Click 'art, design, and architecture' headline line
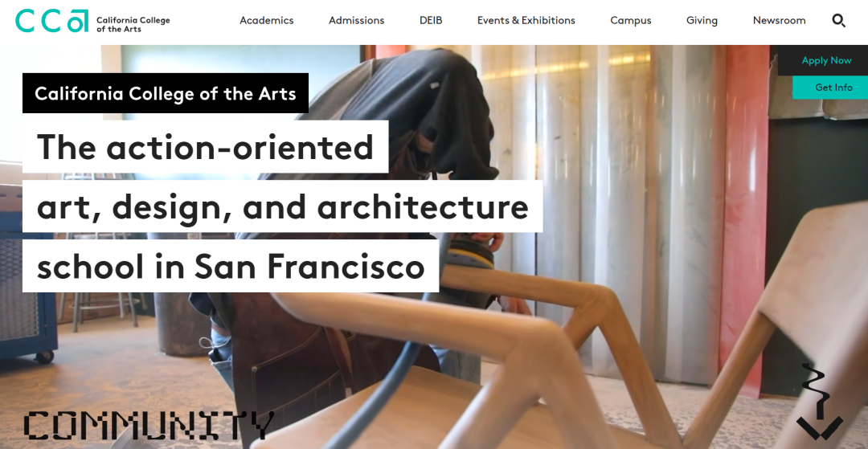The height and width of the screenshot is (449, 868). [x=282, y=206]
